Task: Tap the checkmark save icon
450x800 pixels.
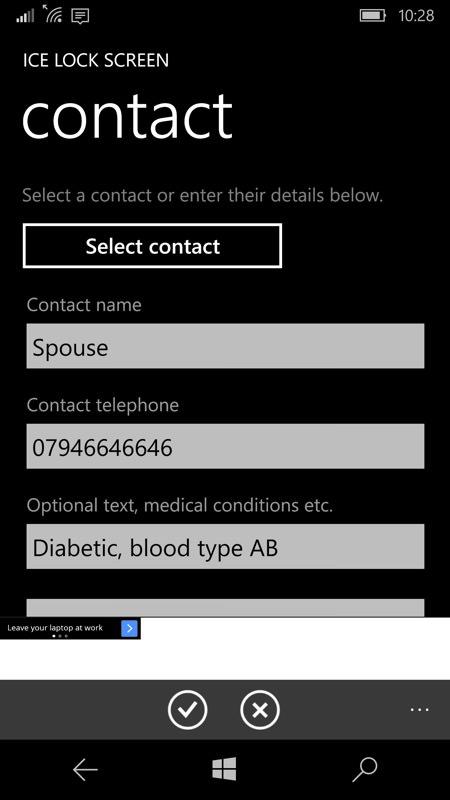Action: [x=187, y=710]
